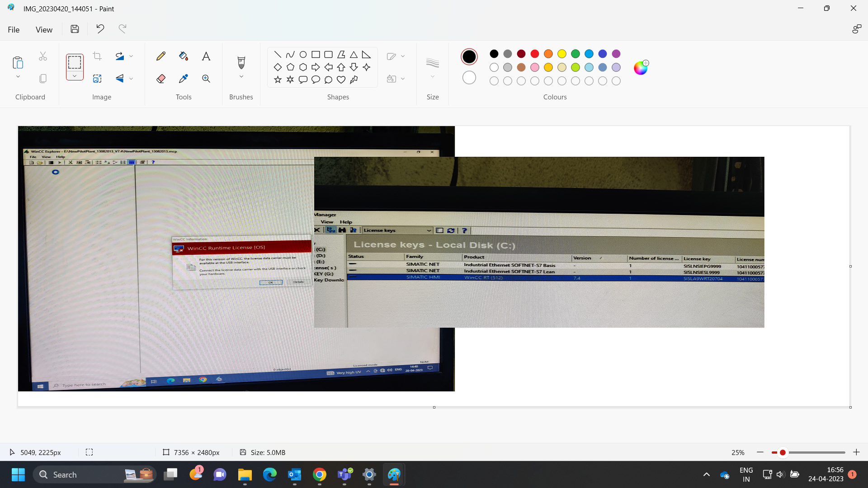This screenshot has width=868, height=488.
Task: Pick the Colour picker eyedropper tool
Action: click(183, 79)
